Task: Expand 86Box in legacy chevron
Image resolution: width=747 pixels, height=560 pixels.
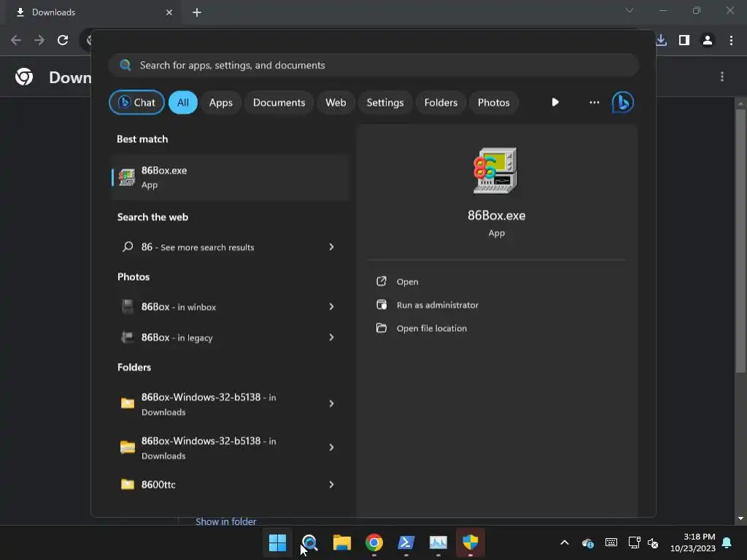Action: point(331,337)
